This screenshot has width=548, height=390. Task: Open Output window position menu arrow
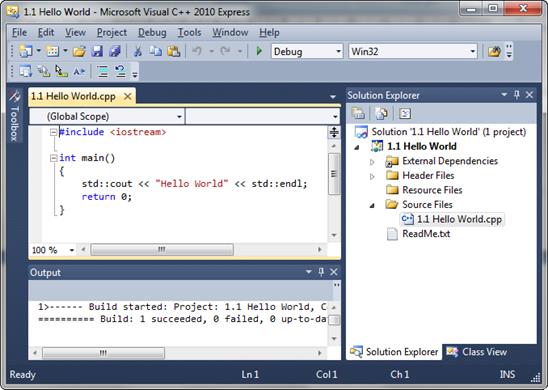click(x=309, y=272)
